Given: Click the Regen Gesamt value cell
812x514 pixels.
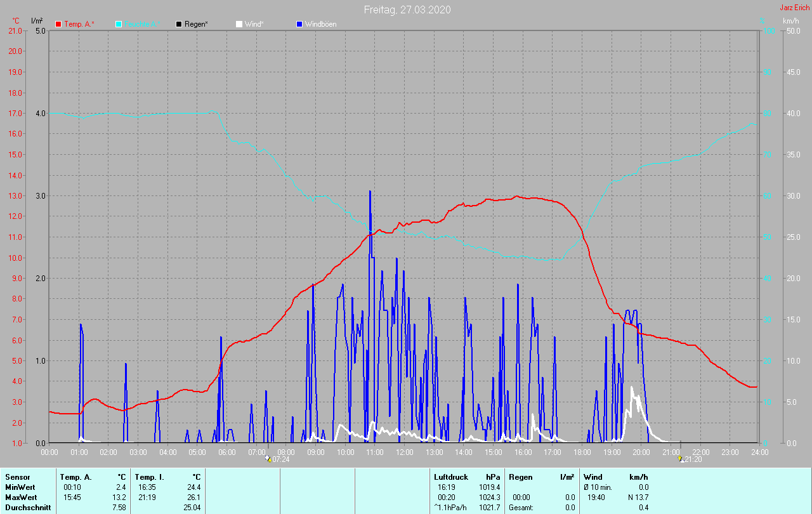Looking at the screenshot, I should point(570,507).
